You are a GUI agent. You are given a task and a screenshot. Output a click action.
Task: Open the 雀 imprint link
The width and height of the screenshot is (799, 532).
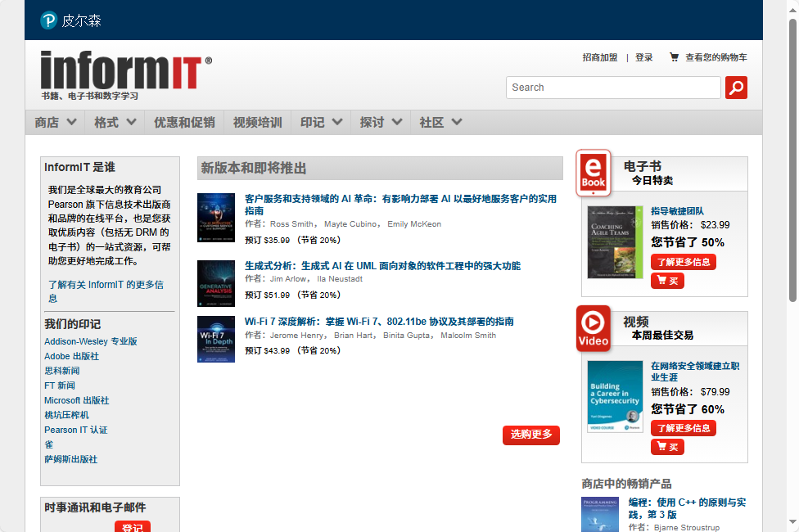point(48,445)
